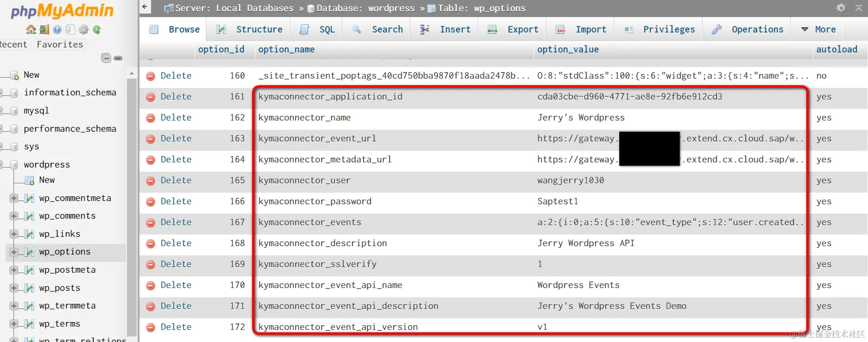
Task: Expand wp_posts table node
Action: tap(14, 288)
